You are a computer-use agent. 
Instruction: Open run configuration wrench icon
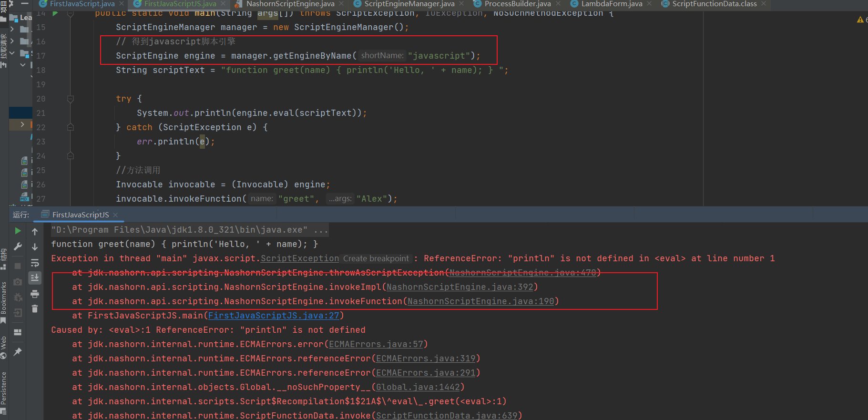pos(18,246)
